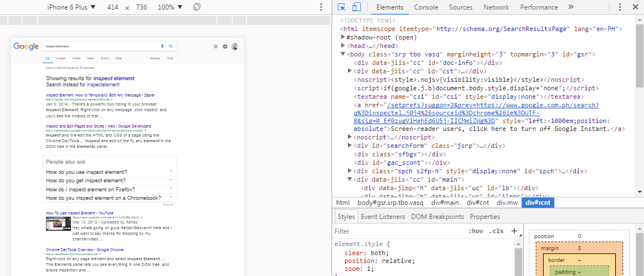This screenshot has height=276, width=644.
Task: Expand the div id="cst" node
Action: 350,71
